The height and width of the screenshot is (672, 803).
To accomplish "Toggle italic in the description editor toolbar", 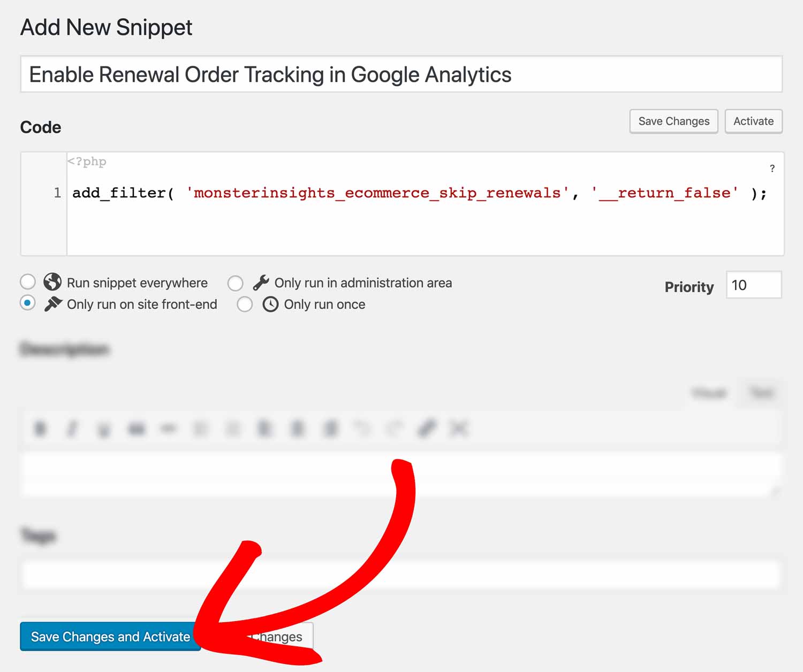I will [72, 429].
